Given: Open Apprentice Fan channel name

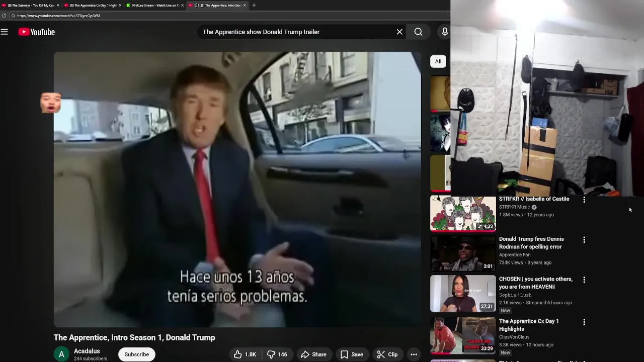Looking at the screenshot, I should point(515,255).
